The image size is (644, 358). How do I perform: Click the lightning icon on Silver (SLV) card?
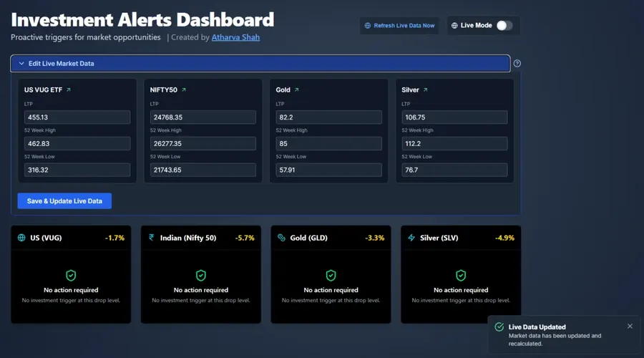click(x=411, y=238)
